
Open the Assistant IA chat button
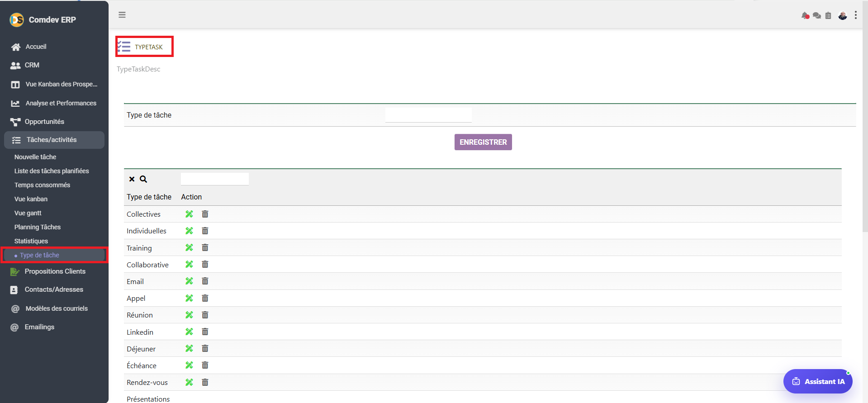[818, 381]
